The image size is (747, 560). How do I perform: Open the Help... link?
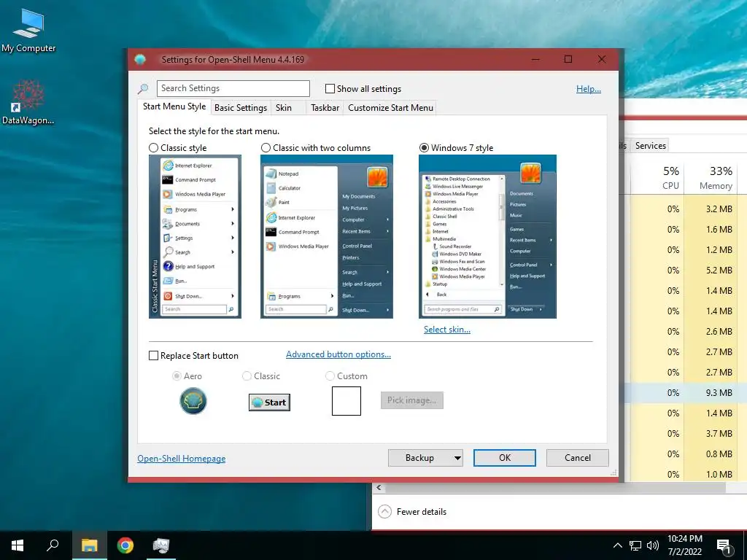[589, 89]
